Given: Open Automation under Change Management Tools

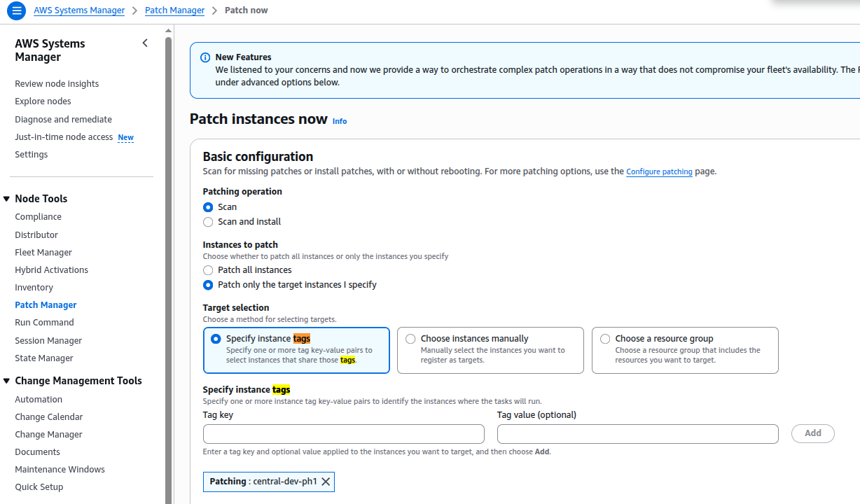Looking at the screenshot, I should tap(39, 400).
